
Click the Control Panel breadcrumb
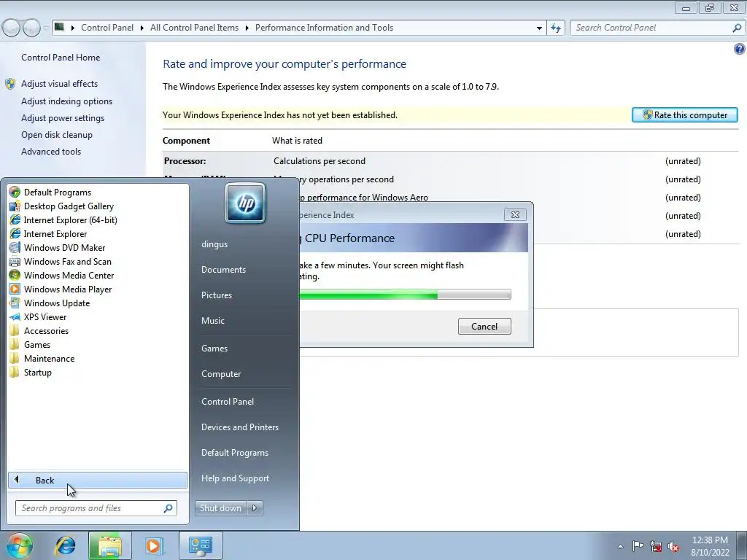tap(107, 28)
